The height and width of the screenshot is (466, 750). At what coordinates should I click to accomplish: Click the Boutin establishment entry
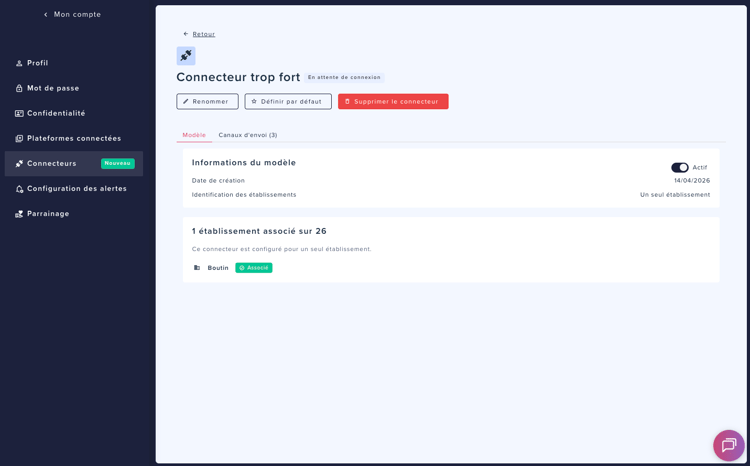[x=217, y=268]
